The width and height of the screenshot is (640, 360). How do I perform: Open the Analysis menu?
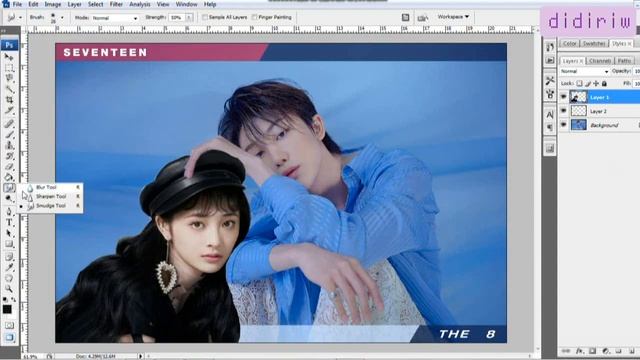(140, 4)
